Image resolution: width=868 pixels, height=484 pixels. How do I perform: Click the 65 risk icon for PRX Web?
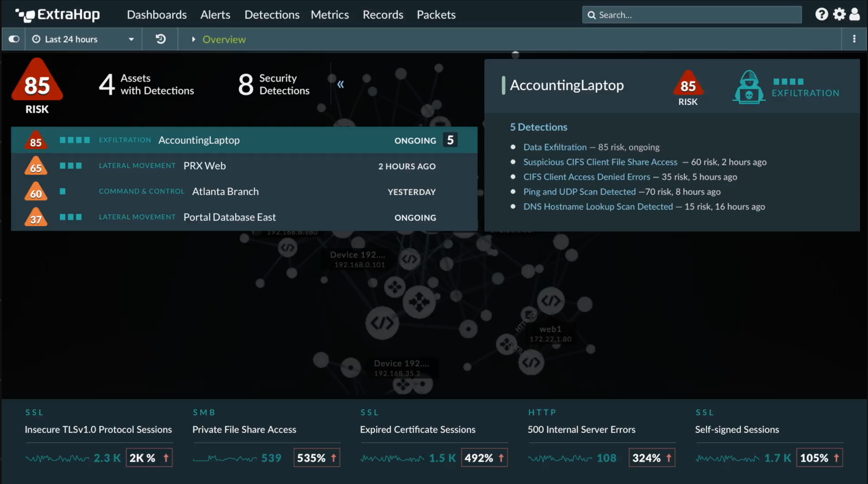click(36, 166)
